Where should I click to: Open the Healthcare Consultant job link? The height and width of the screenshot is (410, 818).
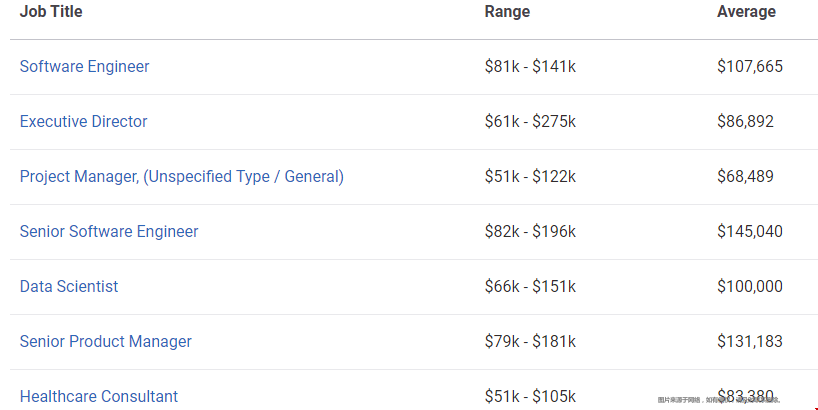click(x=99, y=396)
